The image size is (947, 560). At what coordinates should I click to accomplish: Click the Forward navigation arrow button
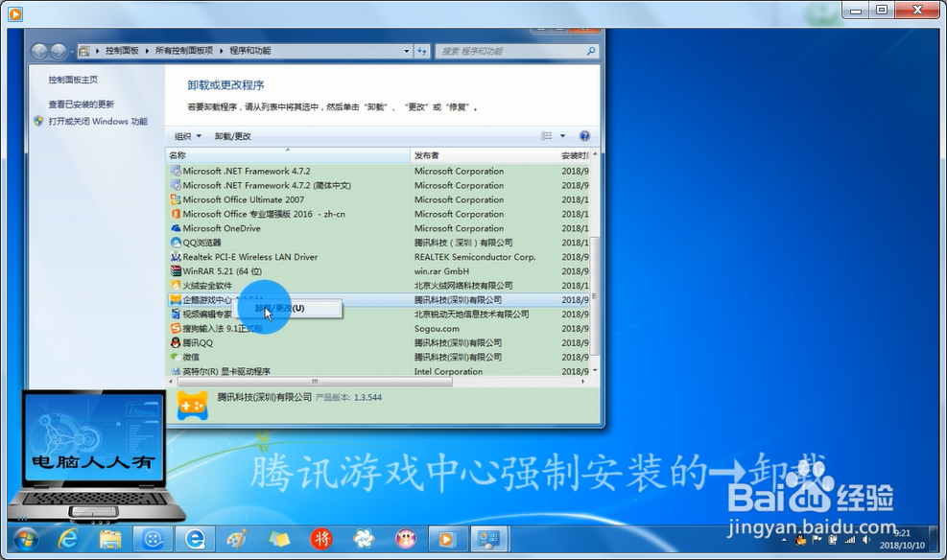(x=58, y=52)
